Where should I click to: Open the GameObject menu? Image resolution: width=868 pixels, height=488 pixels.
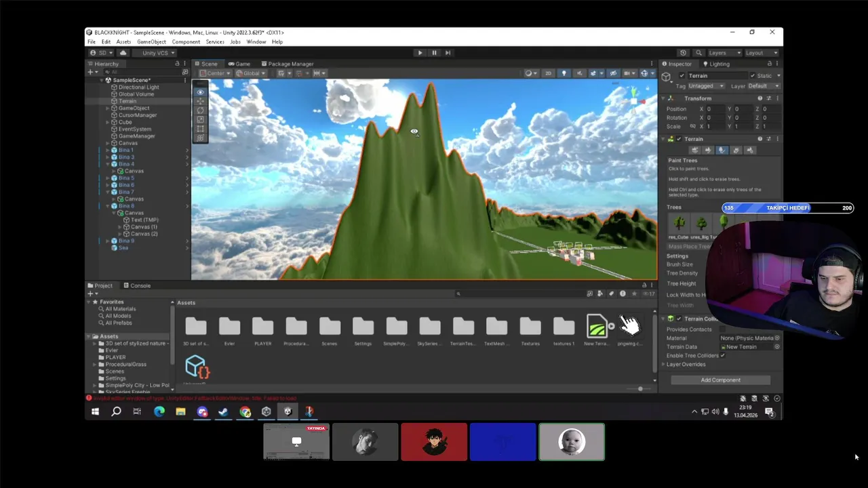coord(151,42)
